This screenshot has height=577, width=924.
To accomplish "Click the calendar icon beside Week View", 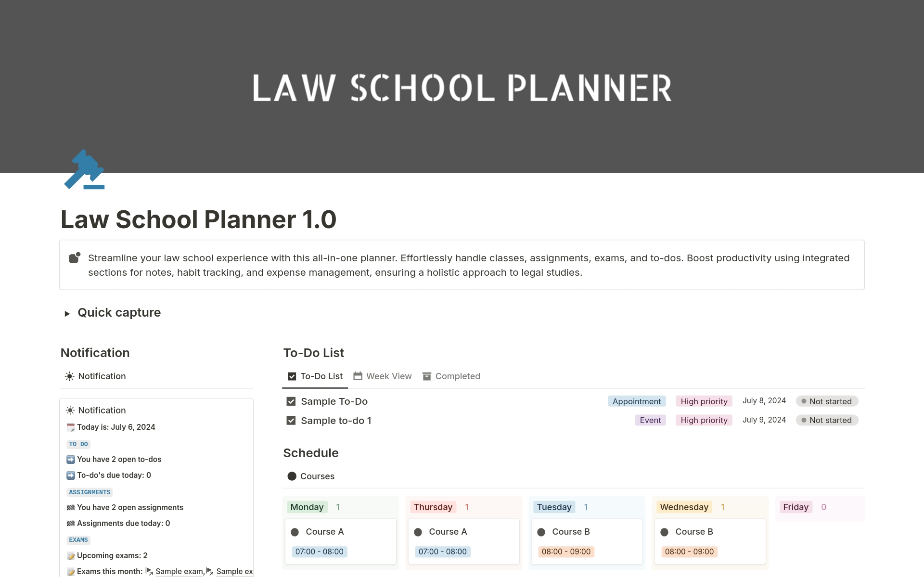I will click(x=358, y=376).
